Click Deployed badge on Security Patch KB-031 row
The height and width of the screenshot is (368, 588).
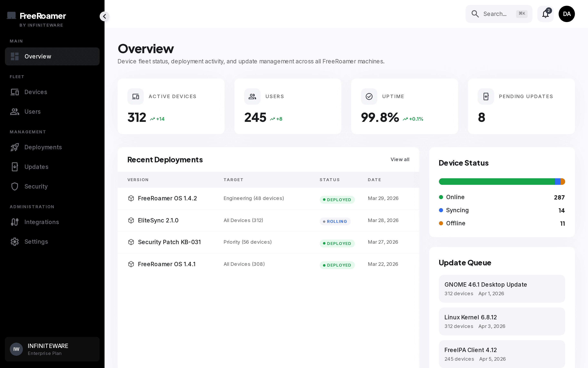point(337,243)
